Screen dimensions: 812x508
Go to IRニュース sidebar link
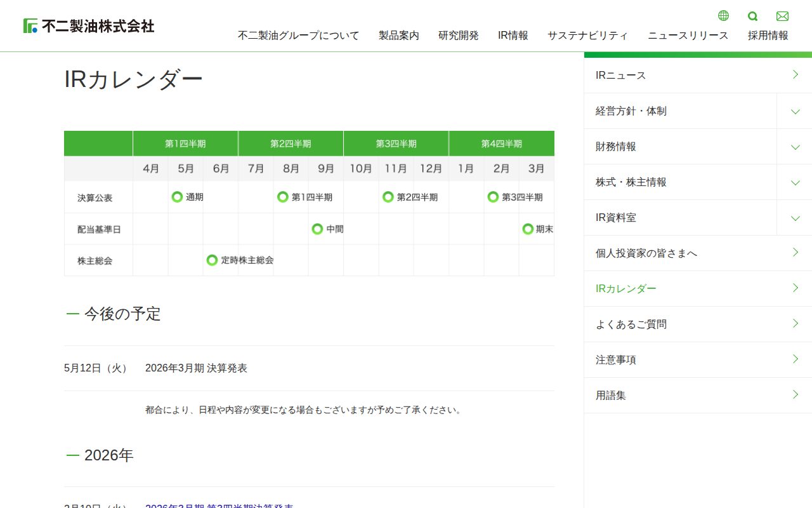698,76
